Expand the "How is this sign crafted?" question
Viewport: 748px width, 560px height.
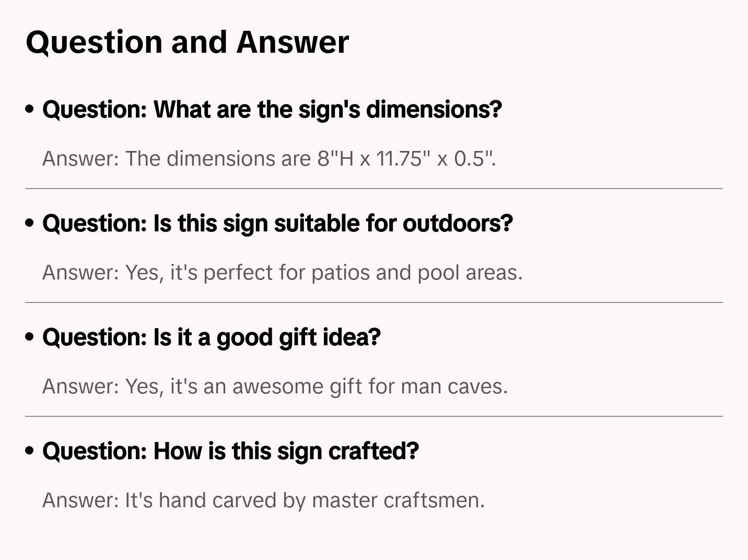click(230, 451)
